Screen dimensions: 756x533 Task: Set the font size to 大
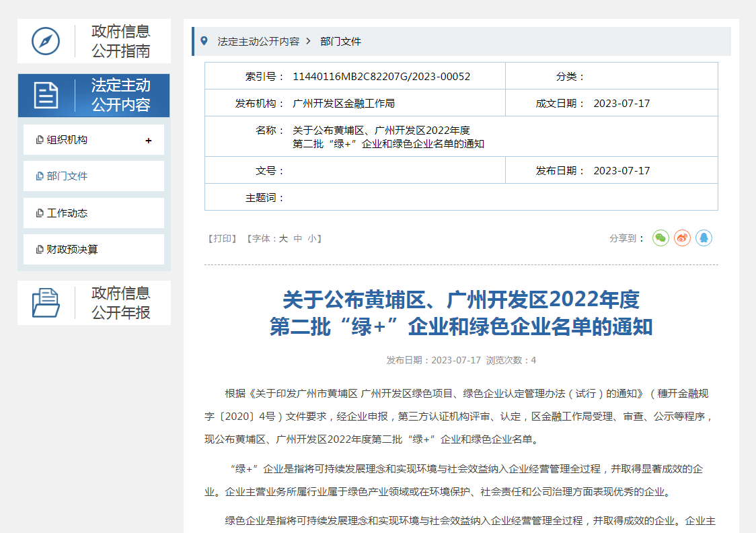[x=283, y=238]
